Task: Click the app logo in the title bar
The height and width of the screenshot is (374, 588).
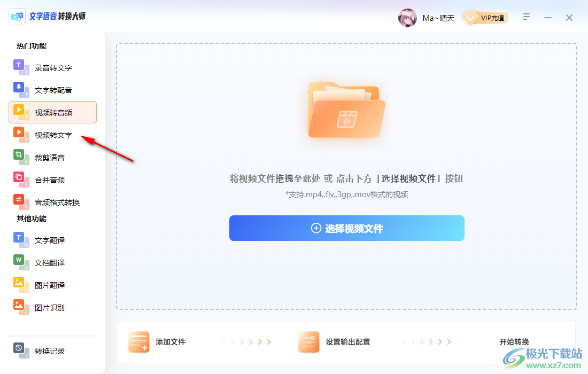Action: tap(17, 17)
